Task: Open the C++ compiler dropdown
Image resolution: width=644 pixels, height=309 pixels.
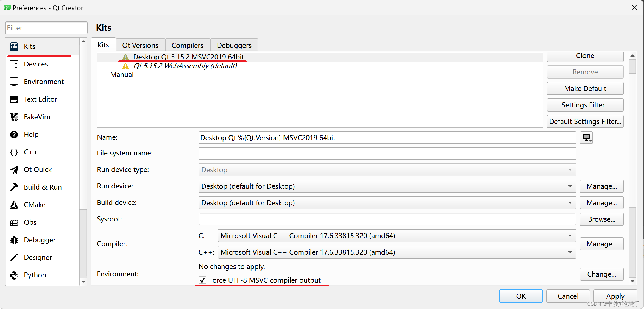Action: pos(397,252)
